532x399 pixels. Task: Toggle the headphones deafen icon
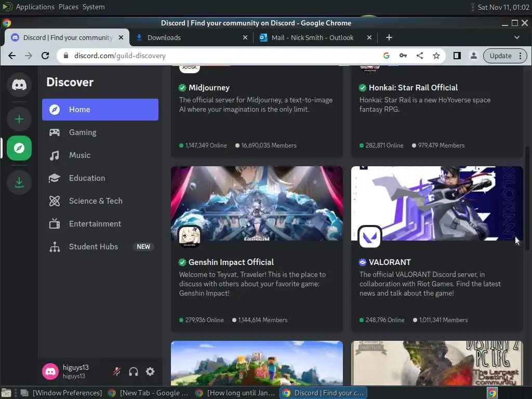pos(134,371)
